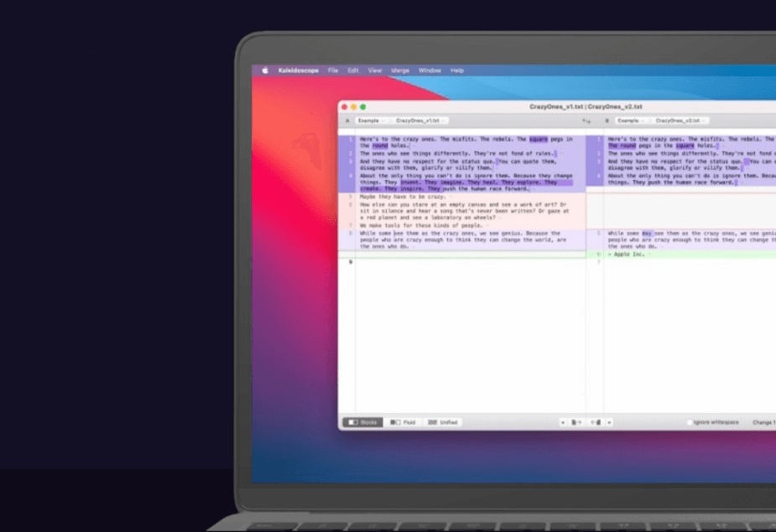776x532 pixels.
Task: Click the red close window button
Action: pyautogui.click(x=345, y=107)
